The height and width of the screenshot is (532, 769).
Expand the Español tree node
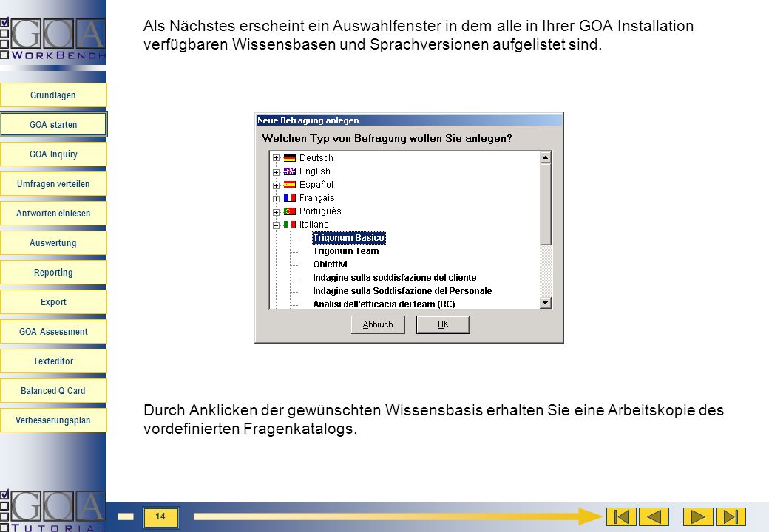click(x=276, y=185)
